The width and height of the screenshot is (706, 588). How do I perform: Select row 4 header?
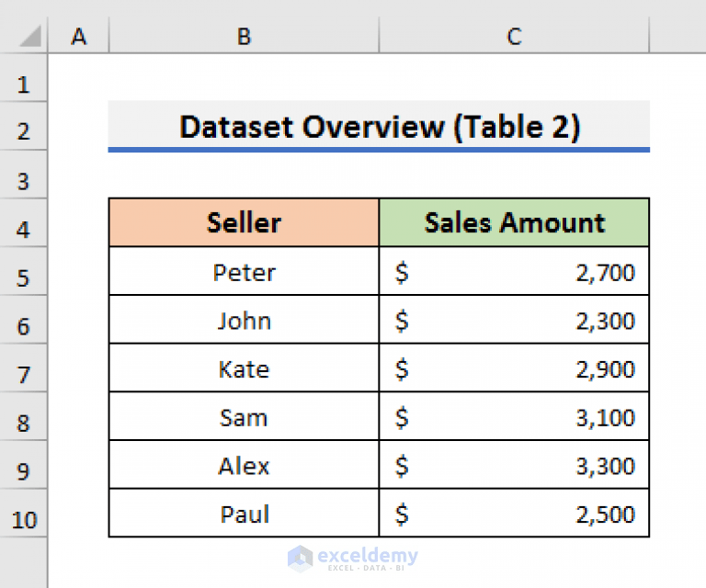pyautogui.click(x=23, y=223)
